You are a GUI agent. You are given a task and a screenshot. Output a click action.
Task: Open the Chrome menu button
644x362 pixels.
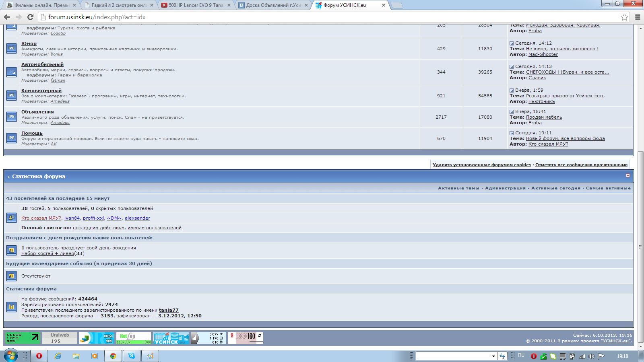[638, 17]
